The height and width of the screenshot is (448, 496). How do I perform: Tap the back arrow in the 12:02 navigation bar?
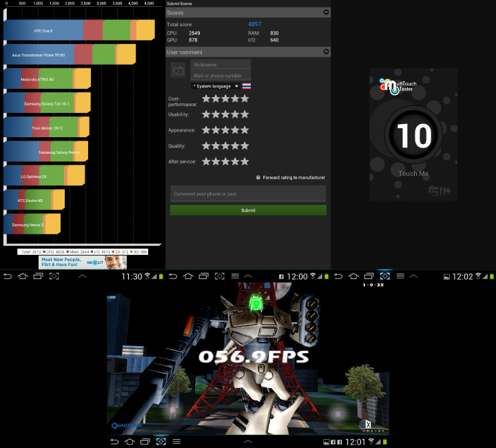[x=338, y=276]
